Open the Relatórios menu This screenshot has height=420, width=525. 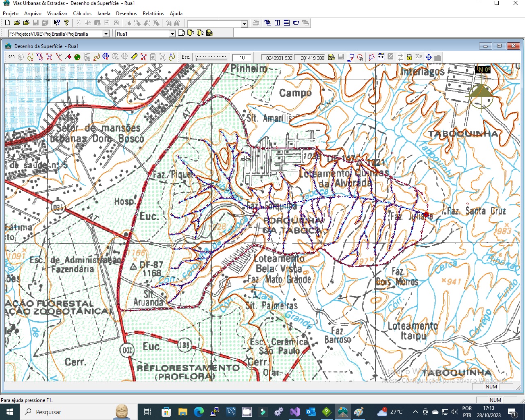(x=153, y=14)
